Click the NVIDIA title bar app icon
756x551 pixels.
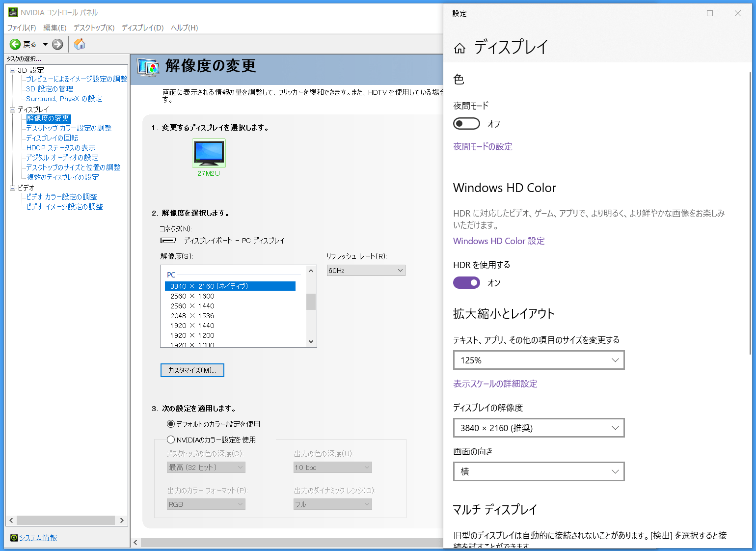pos(13,12)
